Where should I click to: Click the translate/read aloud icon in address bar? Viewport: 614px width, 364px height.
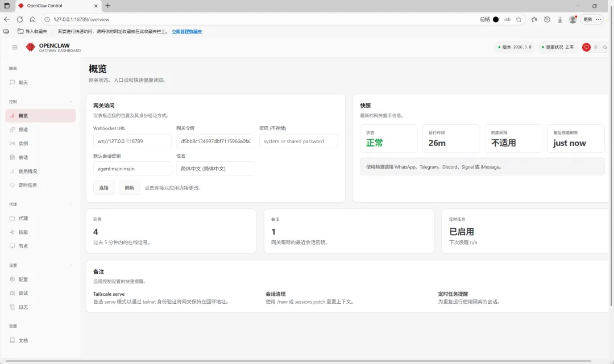tap(507, 19)
